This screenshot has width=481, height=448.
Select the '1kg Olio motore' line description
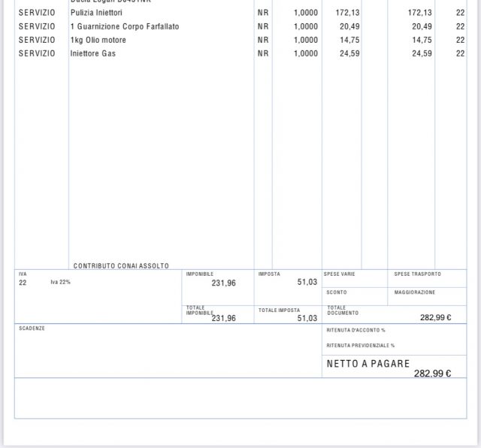point(98,40)
